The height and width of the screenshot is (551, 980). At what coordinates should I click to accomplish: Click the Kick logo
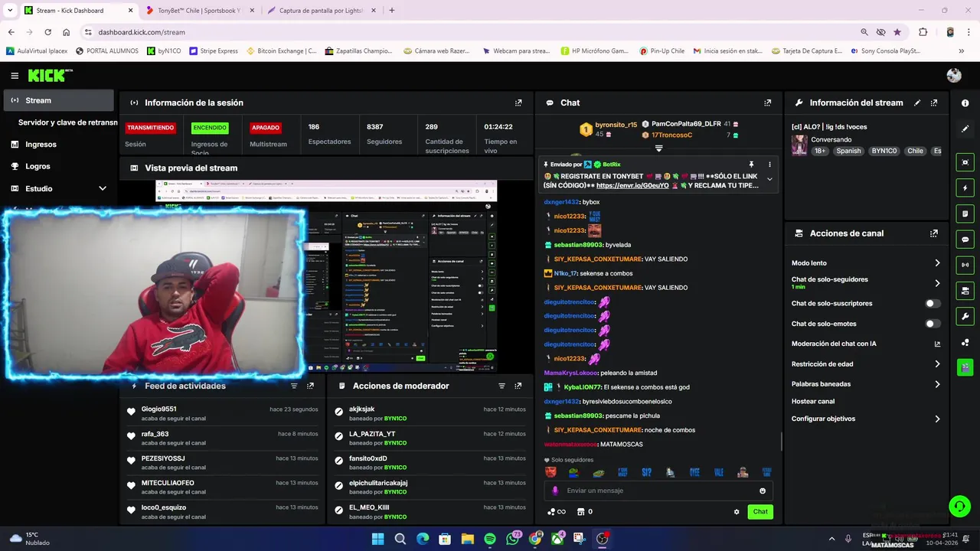click(50, 75)
